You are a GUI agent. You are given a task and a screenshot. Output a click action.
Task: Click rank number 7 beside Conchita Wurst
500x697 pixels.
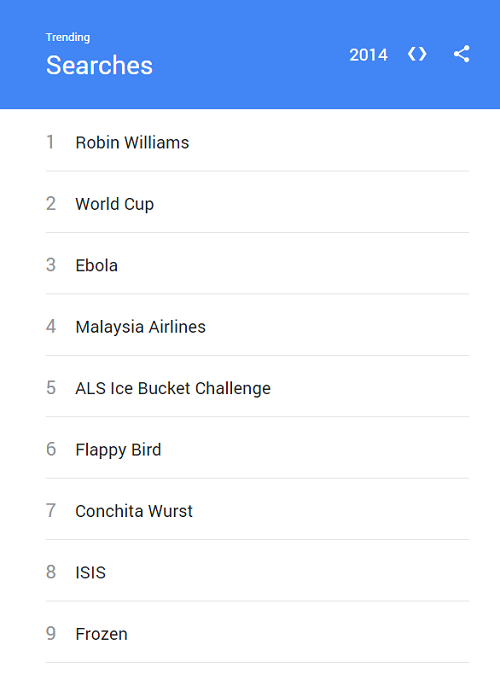pyautogui.click(x=51, y=511)
